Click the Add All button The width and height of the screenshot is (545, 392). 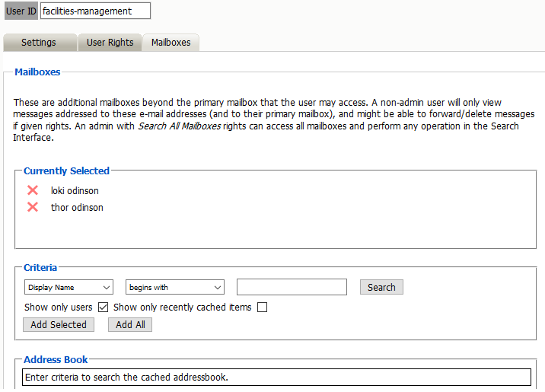[130, 324]
